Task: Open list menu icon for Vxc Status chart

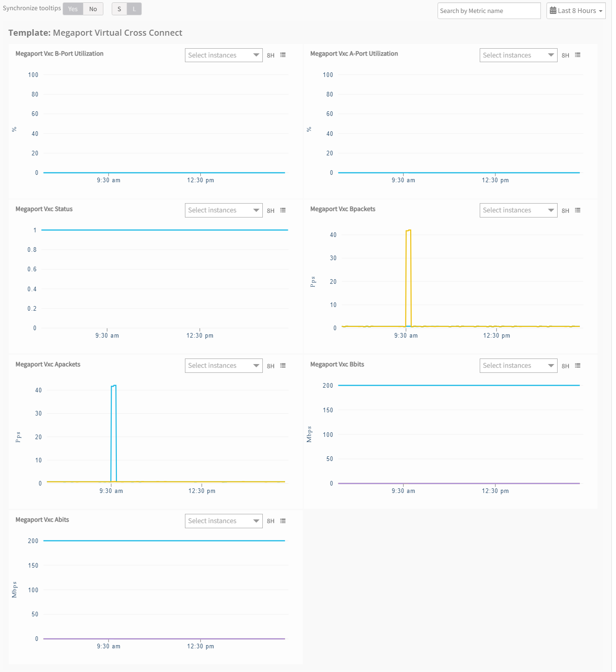Action: click(283, 210)
